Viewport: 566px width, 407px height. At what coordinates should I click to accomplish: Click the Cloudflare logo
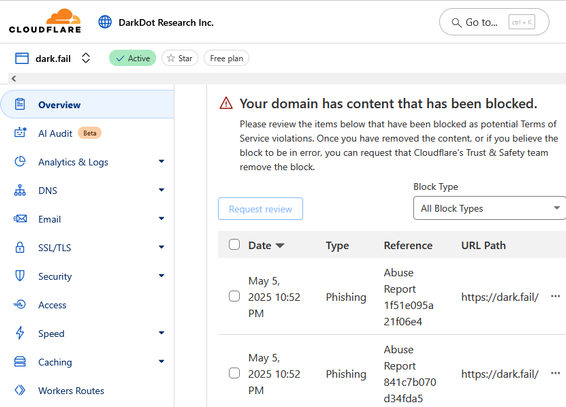tap(45, 21)
